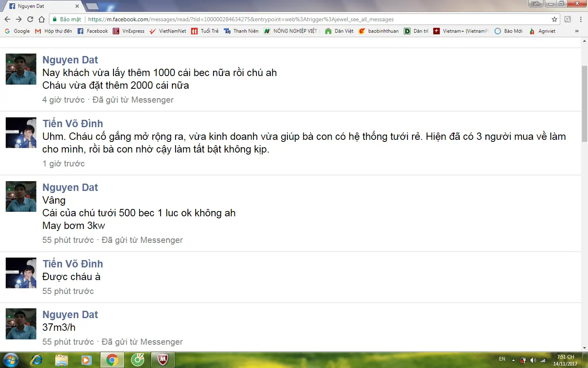Open Nguyen Dat's profile link
Viewport: 588px width, 368px height.
70,60
